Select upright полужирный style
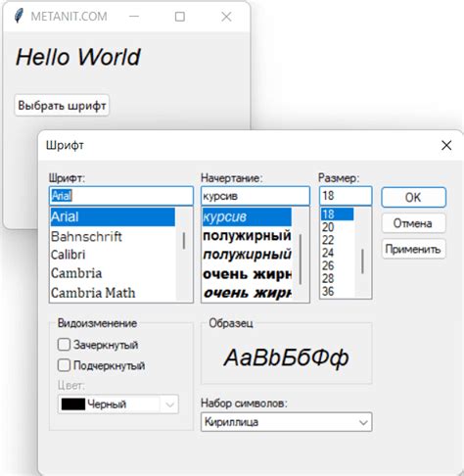464x476 pixels. point(247,236)
